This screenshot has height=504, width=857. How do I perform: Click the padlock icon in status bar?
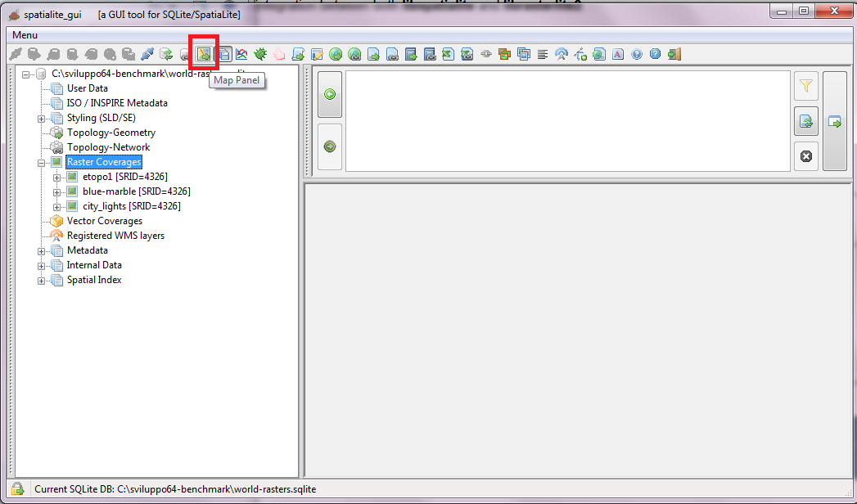click(17, 488)
